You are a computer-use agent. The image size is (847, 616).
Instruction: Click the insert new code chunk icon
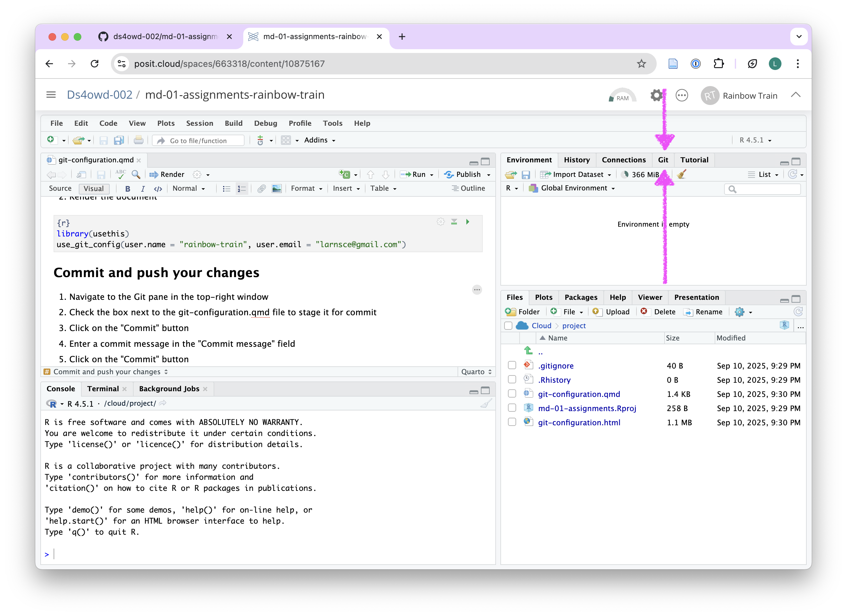(x=344, y=174)
